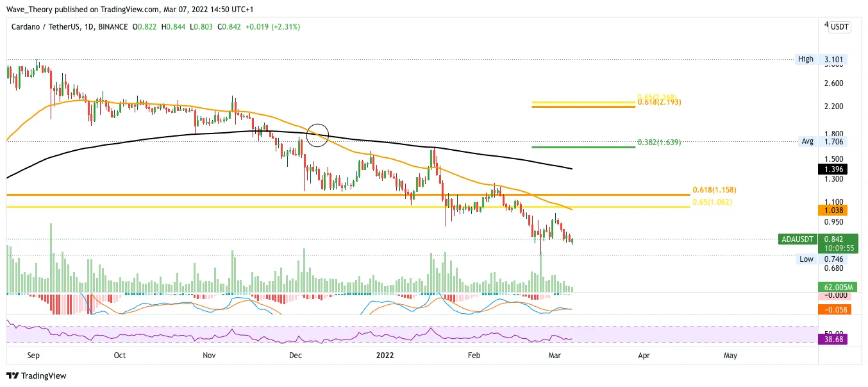Image resolution: width=868 pixels, height=387 pixels.
Task: Click the Low 0.746 price label
Action: pyautogui.click(x=822, y=259)
